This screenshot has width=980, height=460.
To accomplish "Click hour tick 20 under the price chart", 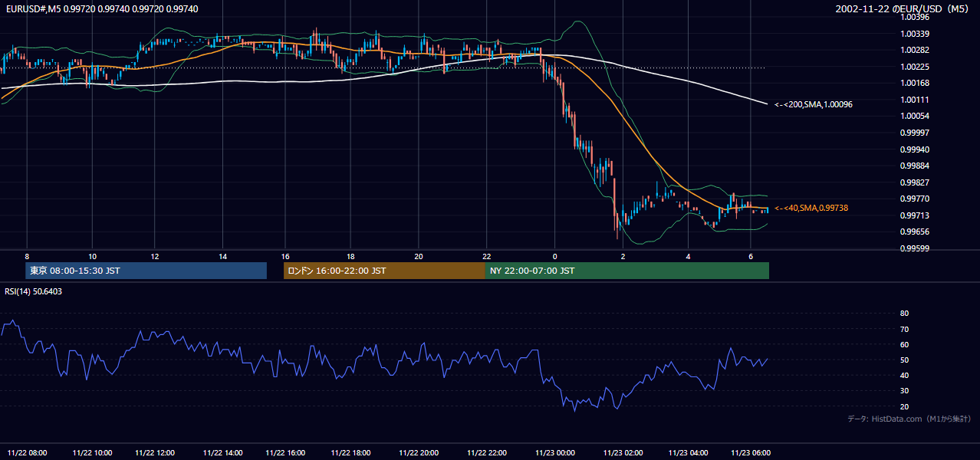I will (x=419, y=256).
